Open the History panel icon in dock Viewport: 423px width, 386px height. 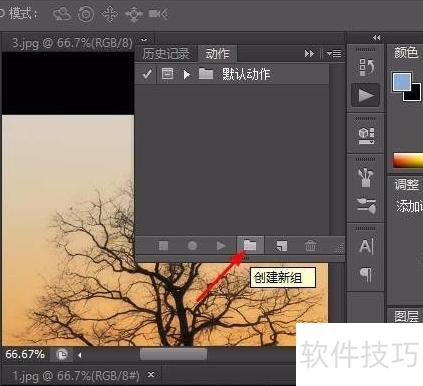(366, 66)
